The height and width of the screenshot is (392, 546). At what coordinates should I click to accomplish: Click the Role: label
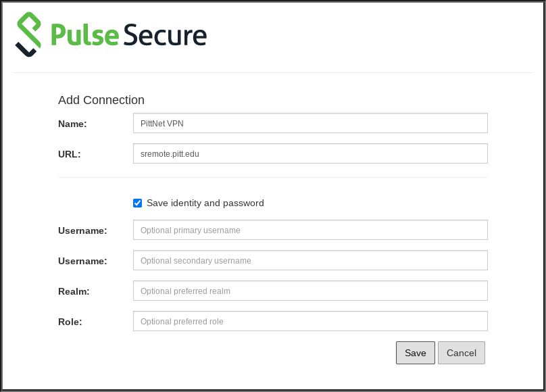coord(70,322)
